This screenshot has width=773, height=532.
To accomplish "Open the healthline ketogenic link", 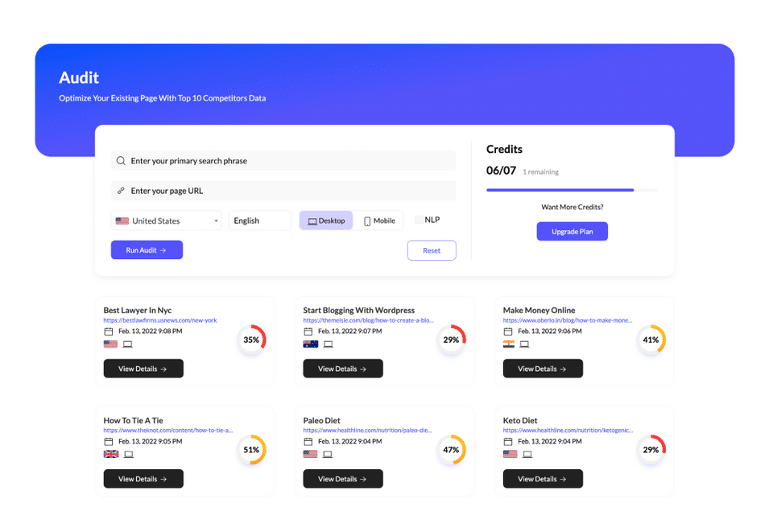I will click(x=568, y=431).
